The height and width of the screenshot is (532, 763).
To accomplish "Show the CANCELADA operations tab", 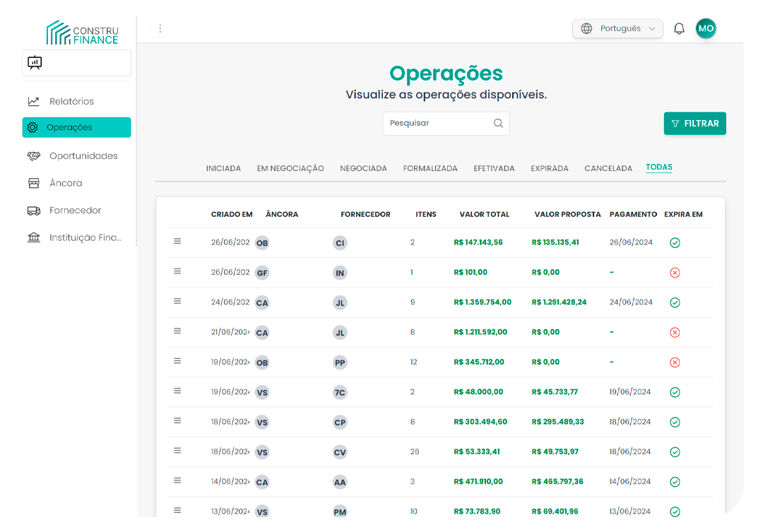I will point(608,168).
